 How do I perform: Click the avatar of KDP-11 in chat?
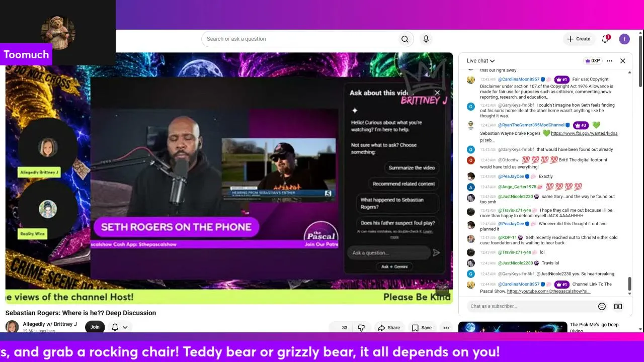tap(471, 239)
